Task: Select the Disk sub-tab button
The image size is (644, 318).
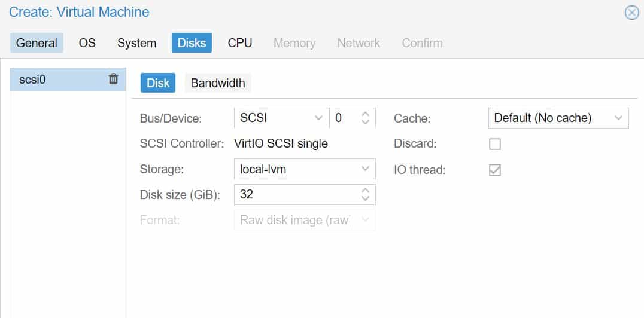Action: point(158,83)
